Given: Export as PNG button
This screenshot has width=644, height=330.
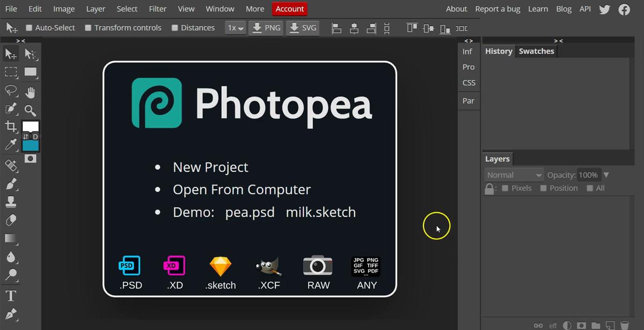Looking at the screenshot, I should pyautogui.click(x=266, y=28).
